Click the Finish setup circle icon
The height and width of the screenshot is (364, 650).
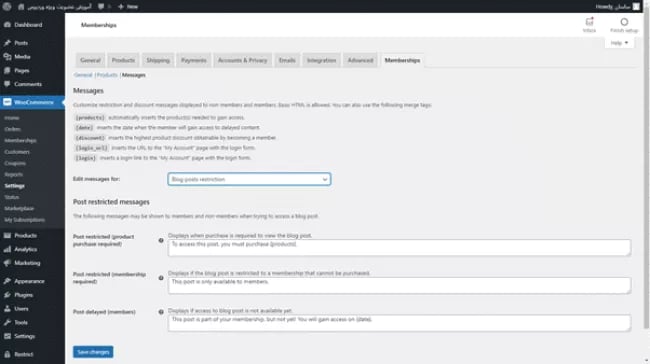(624, 22)
